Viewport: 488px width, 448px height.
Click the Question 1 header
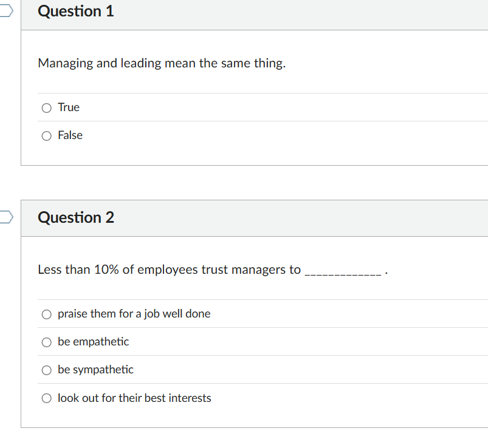pyautogui.click(x=75, y=11)
